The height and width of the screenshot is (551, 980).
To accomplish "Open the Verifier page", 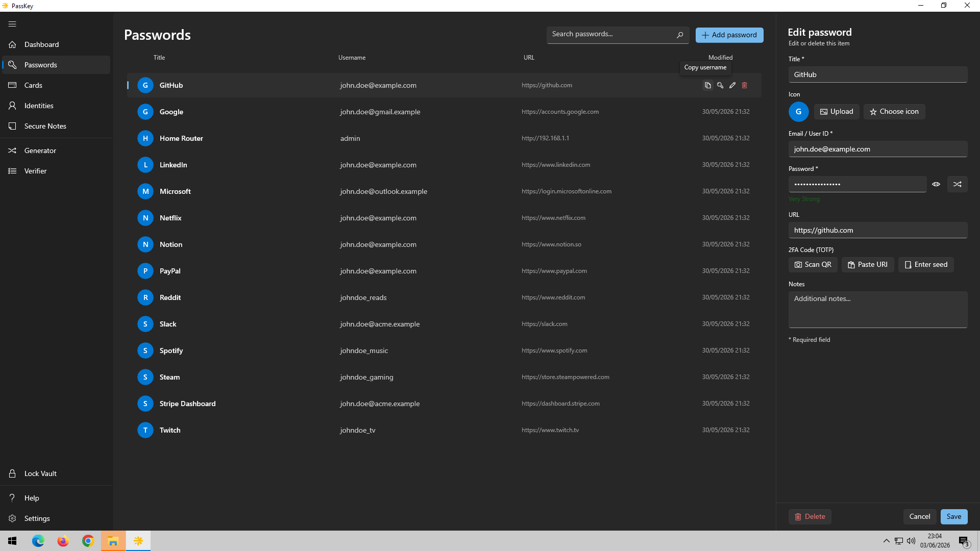I will (56, 171).
